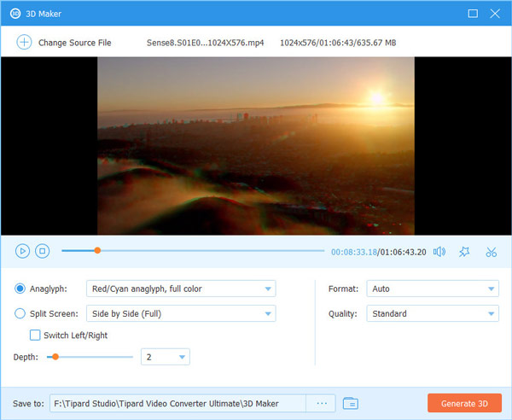Click the 3D Maker app logo
Viewport: 512px width, 420px height.
coord(15,14)
